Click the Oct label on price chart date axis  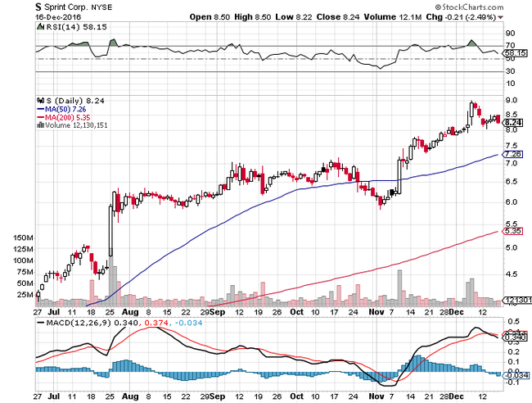tap(297, 312)
